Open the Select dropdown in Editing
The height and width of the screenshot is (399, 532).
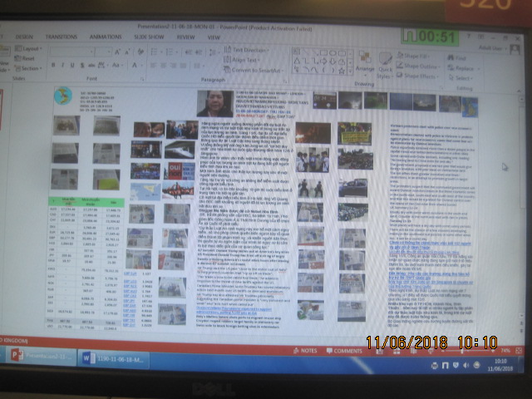461,78
